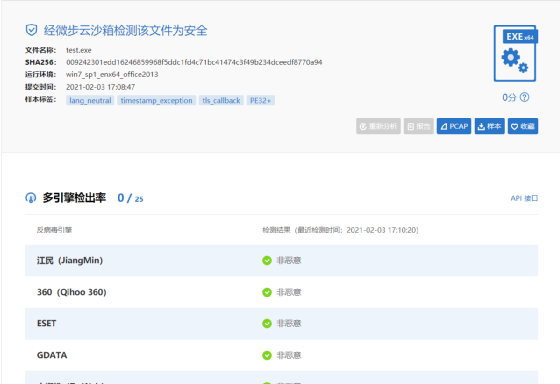Select the PE32+ tag
Screen dimensions: 560x384
[x=261, y=100]
